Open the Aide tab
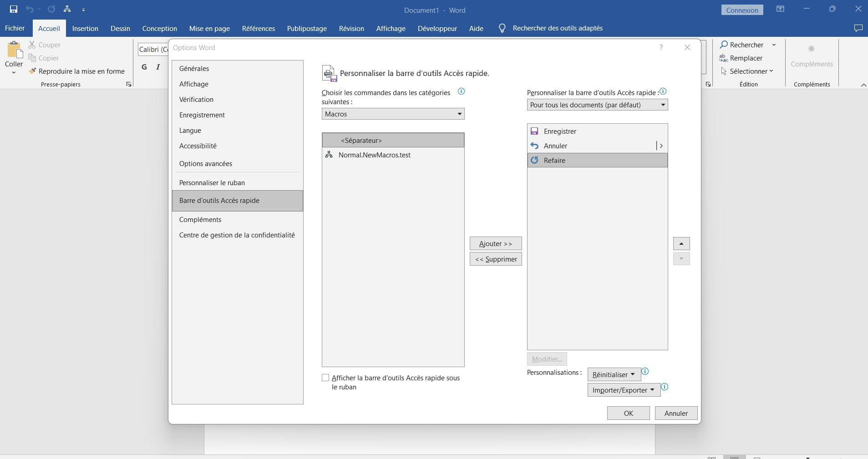The width and height of the screenshot is (868, 459). click(x=476, y=28)
